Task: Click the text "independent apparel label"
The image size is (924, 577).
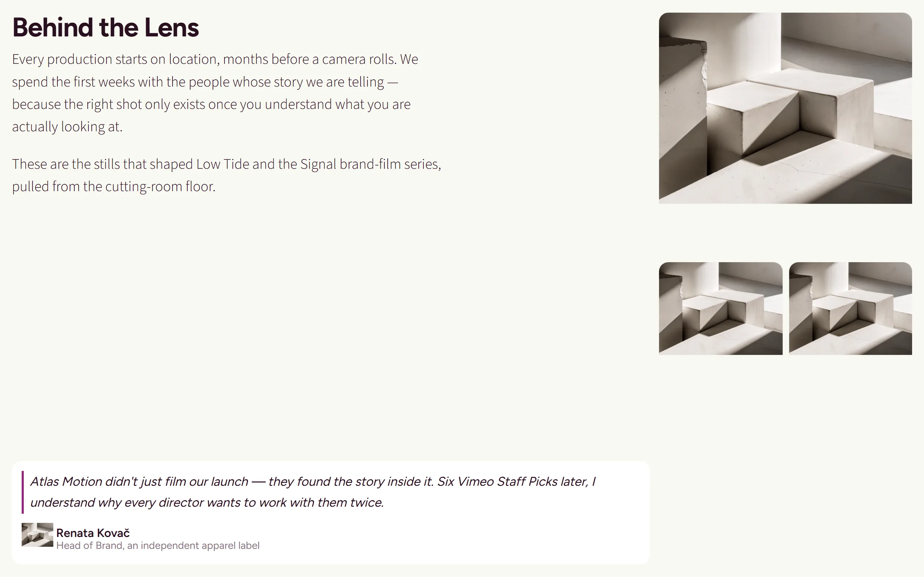Action: pyautogui.click(x=200, y=545)
